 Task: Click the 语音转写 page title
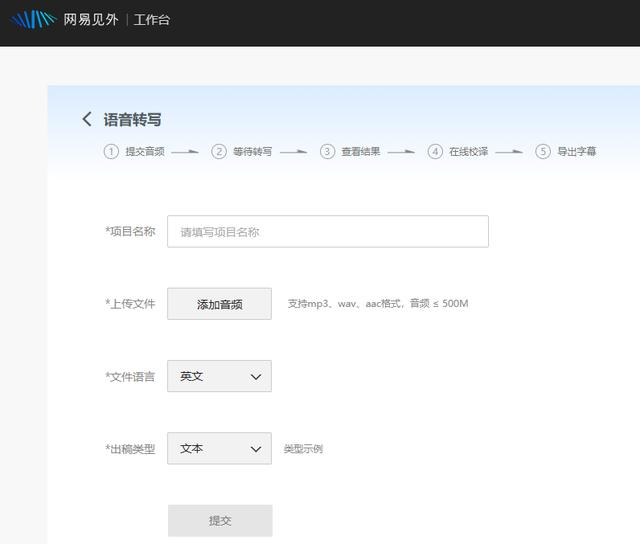[x=132, y=119]
